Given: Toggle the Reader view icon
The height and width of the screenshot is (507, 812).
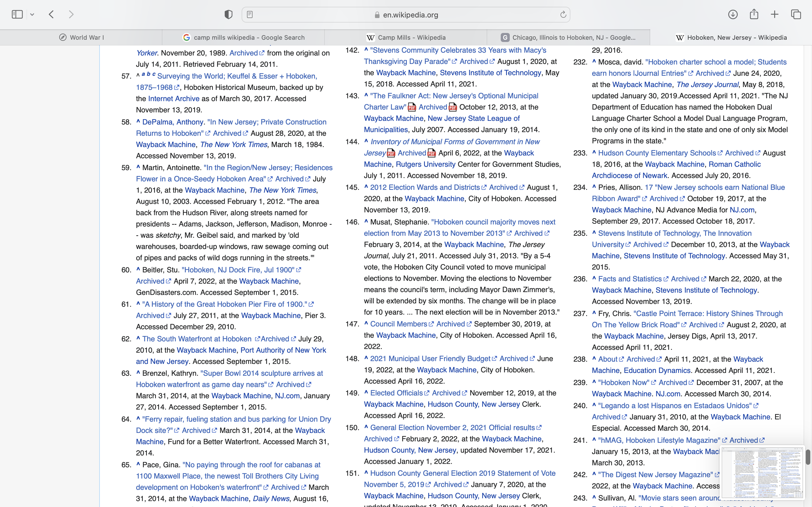Looking at the screenshot, I should (x=250, y=14).
